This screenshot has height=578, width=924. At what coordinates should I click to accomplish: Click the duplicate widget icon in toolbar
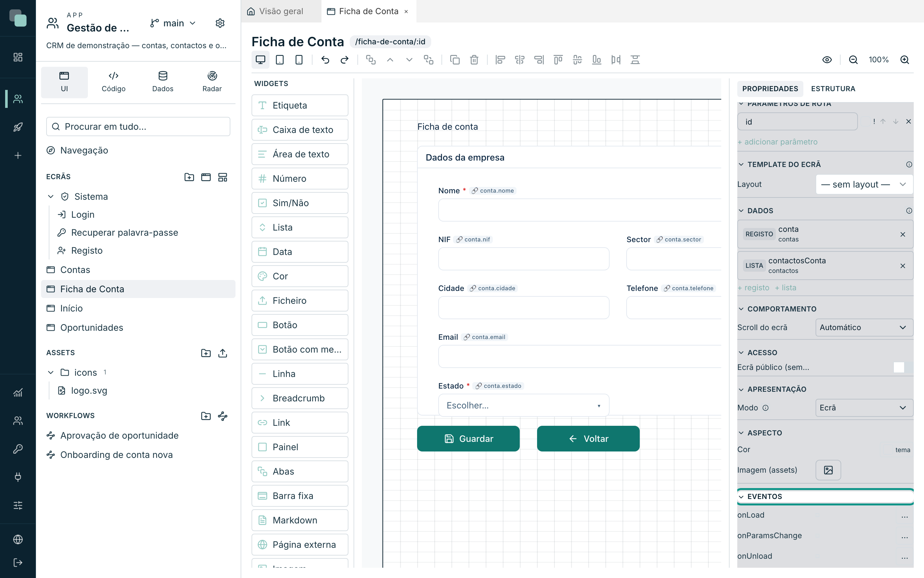tap(455, 60)
